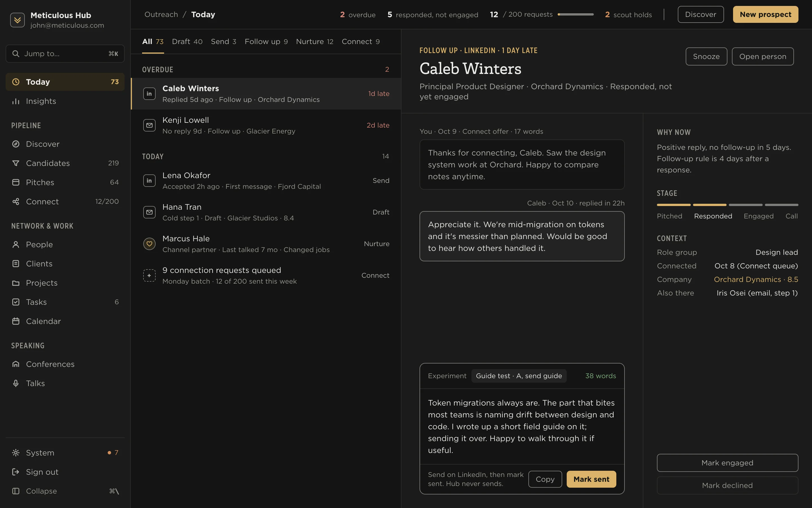The width and height of the screenshot is (812, 508).
Task: Click the Conferences building icon
Action: [x=16, y=364]
